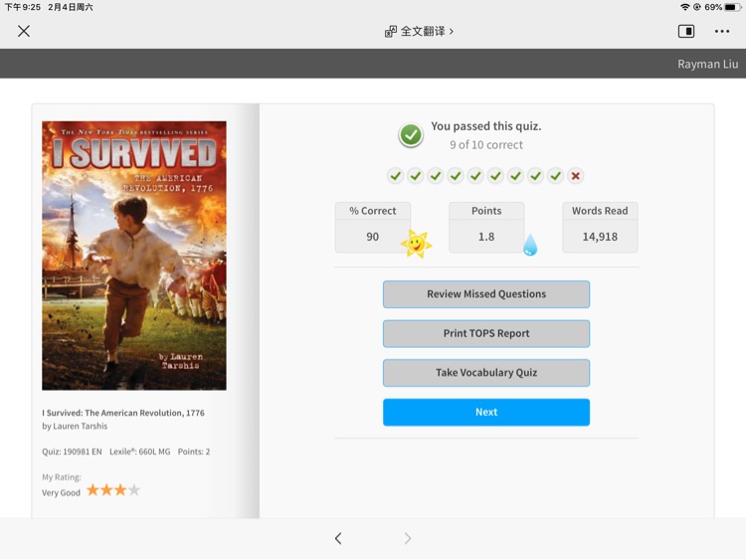The width and height of the screenshot is (746, 560).
Task: Click the ninth green checkmark before the red X
Action: pyautogui.click(x=555, y=176)
